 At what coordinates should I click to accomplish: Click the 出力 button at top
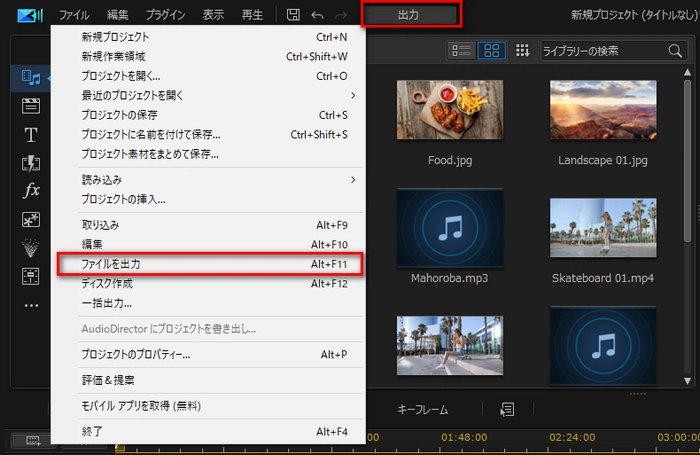pos(411,15)
